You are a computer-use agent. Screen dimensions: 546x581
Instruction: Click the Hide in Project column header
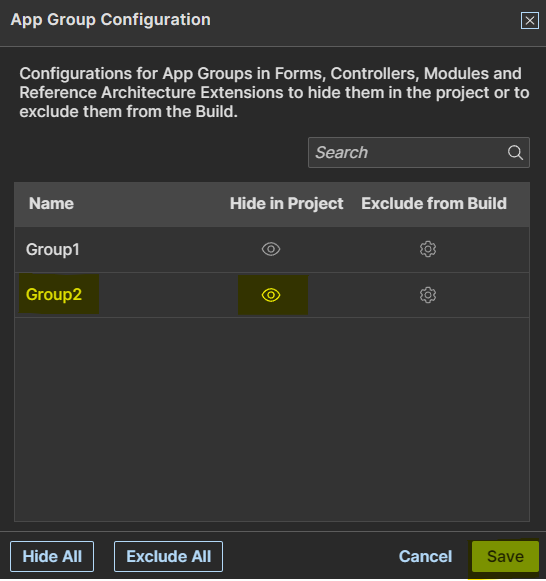tap(286, 203)
